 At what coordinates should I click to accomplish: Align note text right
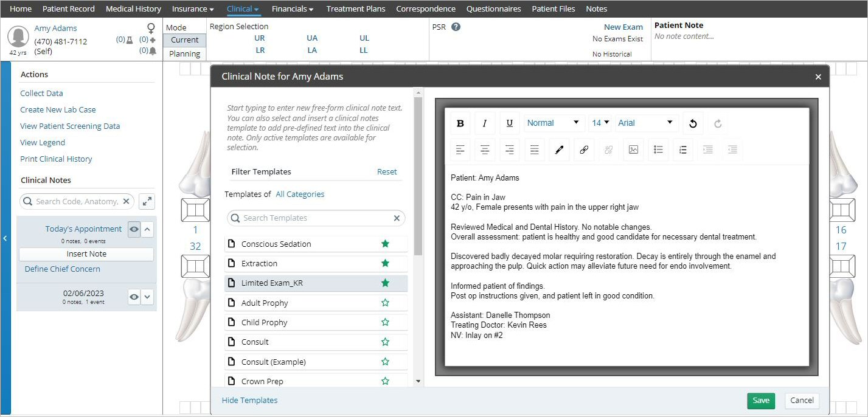510,150
